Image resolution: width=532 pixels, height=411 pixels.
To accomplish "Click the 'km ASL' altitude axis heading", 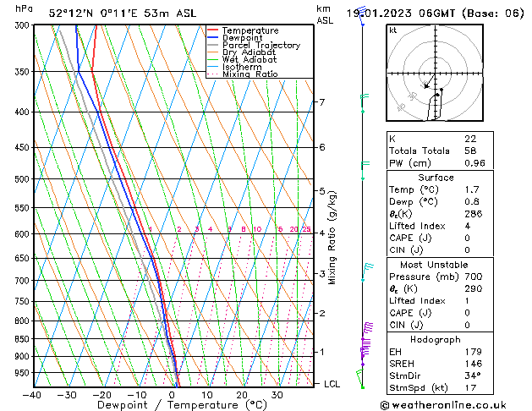I will (325, 14).
